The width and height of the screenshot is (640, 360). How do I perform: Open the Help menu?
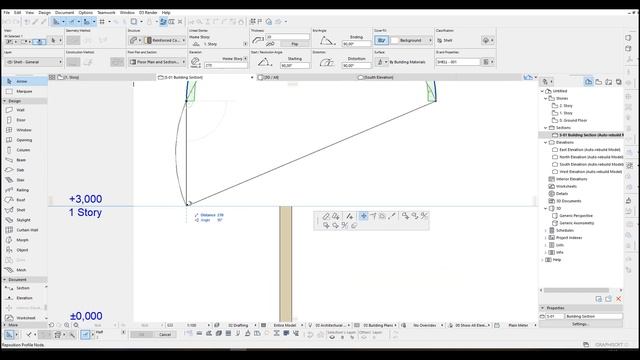166,13
